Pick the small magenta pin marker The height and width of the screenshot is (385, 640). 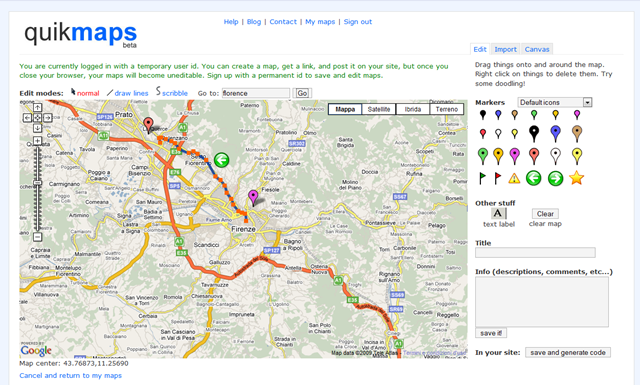click(x=577, y=115)
